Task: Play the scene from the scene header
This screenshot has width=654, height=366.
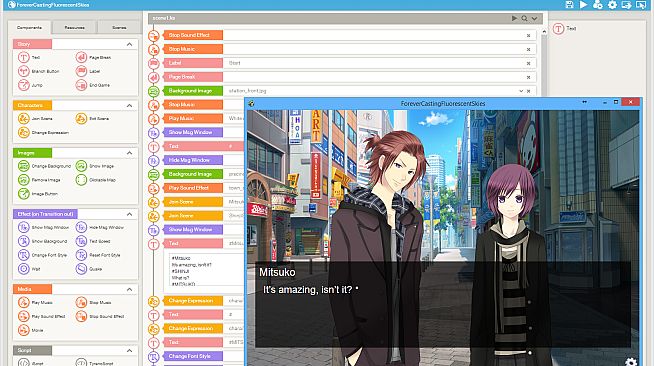Action: tap(514, 18)
